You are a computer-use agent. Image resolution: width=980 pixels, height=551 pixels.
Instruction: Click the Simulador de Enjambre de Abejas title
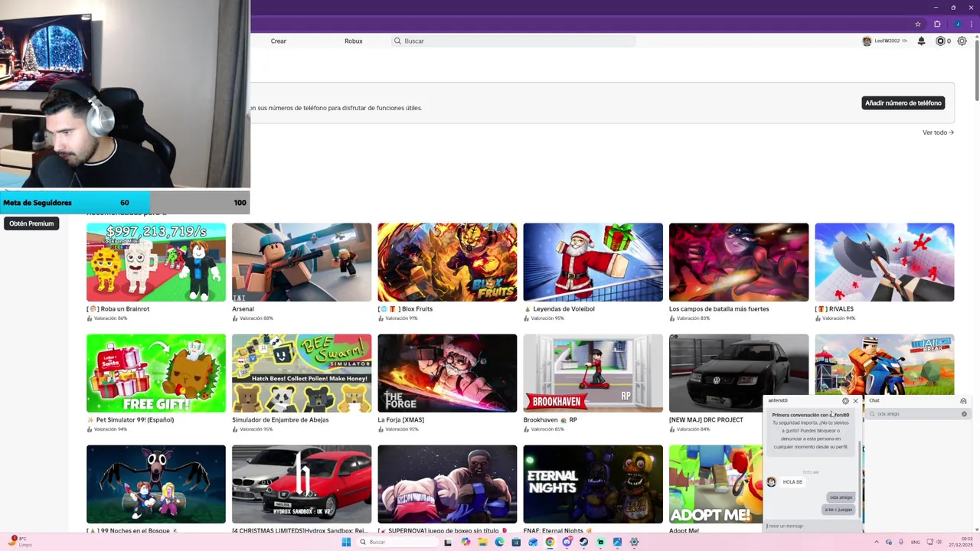pyautogui.click(x=280, y=419)
